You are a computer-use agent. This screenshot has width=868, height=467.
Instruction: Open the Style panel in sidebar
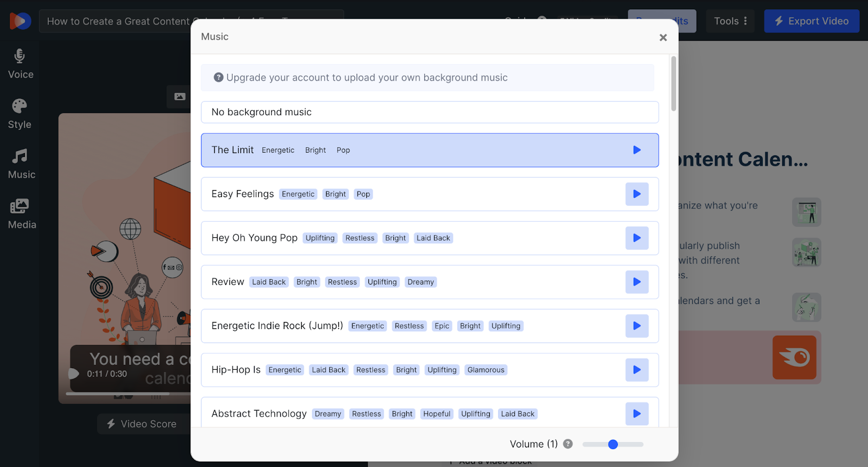tap(20, 114)
